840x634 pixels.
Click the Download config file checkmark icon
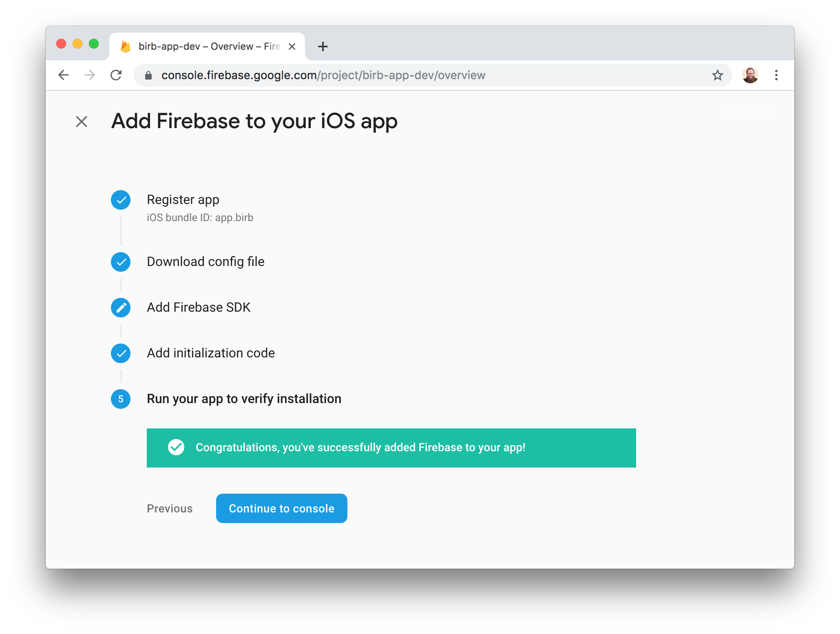point(121,262)
